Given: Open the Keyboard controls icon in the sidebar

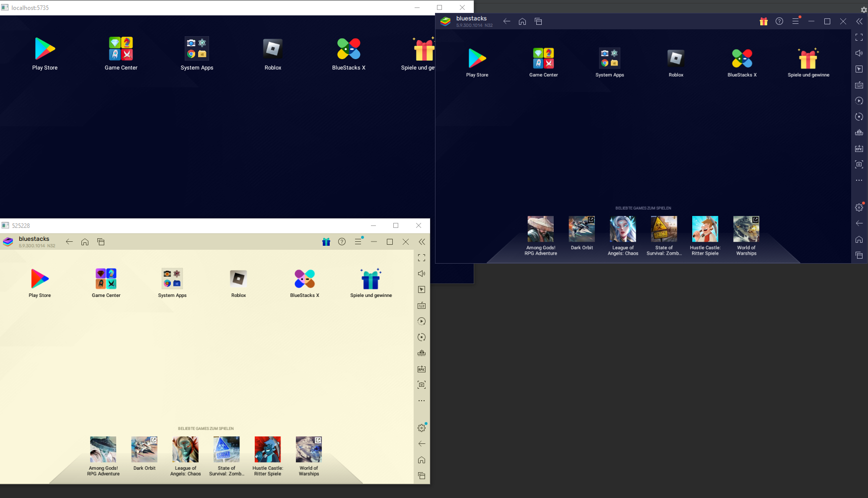Looking at the screenshot, I should 859,85.
